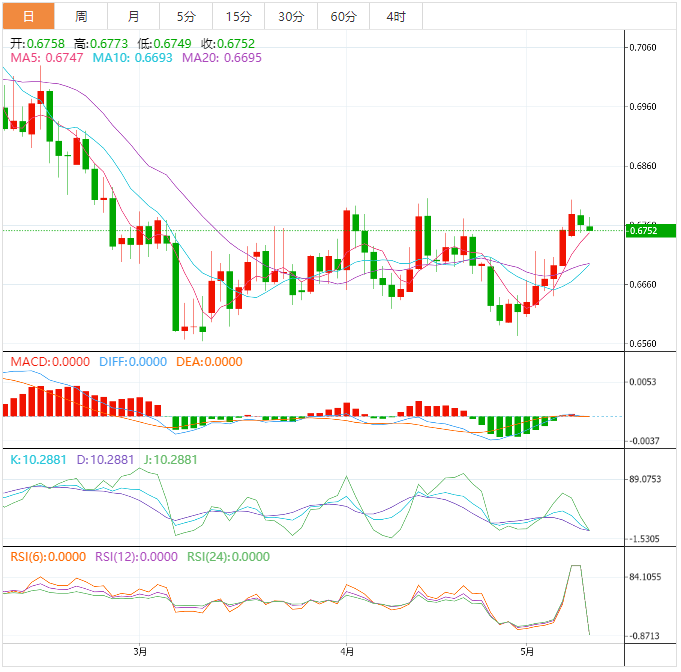Click the 5月 marker on the time axis

point(525,652)
